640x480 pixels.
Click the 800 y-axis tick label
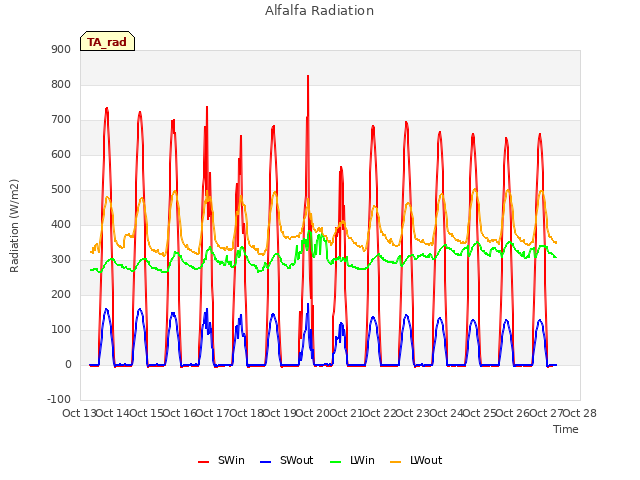click(61, 84)
